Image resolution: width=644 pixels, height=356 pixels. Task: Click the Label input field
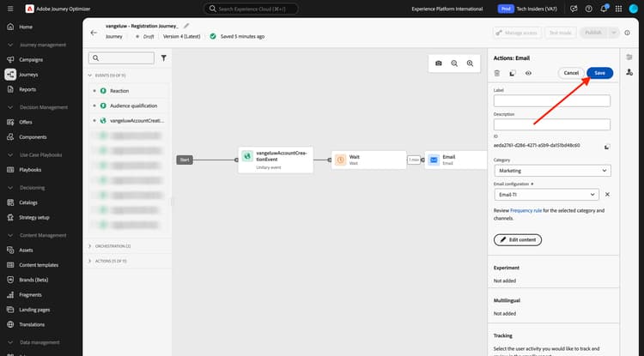click(x=552, y=100)
